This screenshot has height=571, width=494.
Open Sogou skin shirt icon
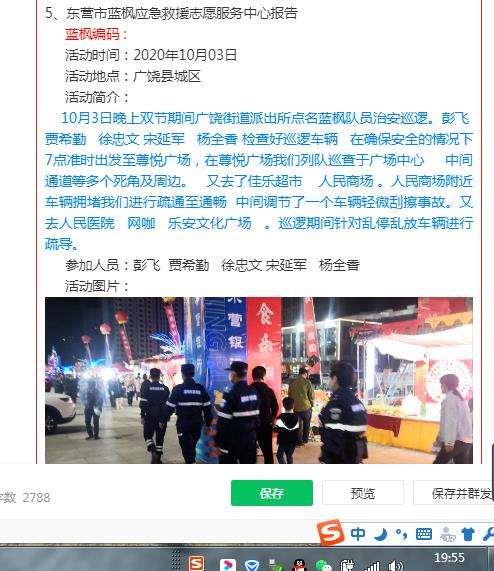[468, 534]
